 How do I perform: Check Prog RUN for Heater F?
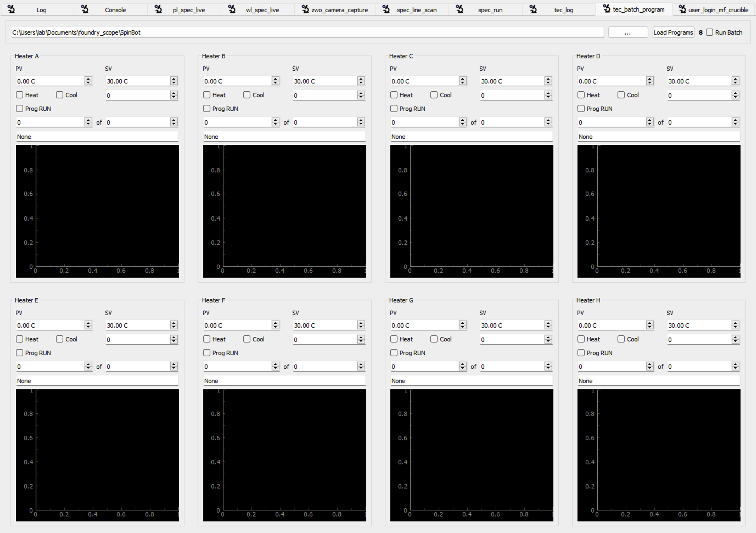[206, 353]
